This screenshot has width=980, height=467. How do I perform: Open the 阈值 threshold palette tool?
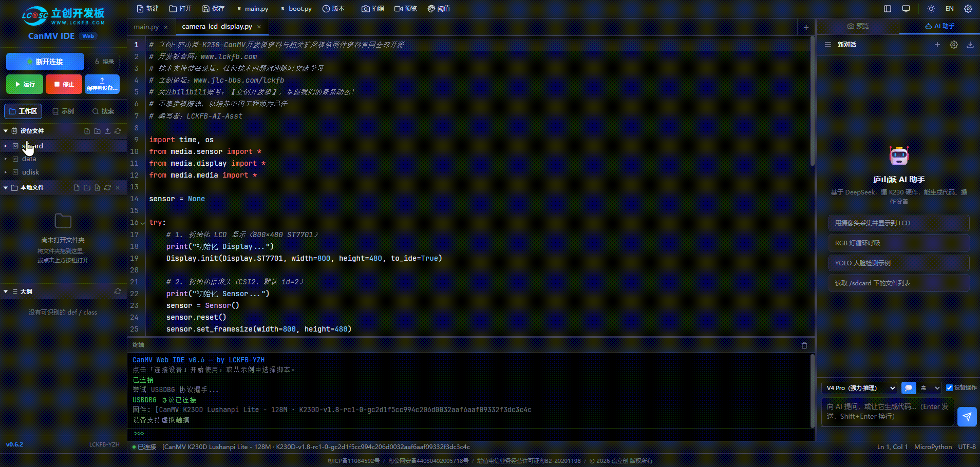click(x=439, y=9)
